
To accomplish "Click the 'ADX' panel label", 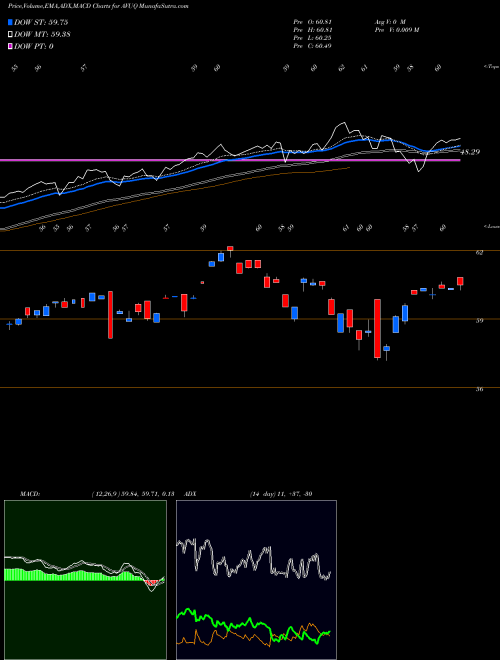I will 190,494.
